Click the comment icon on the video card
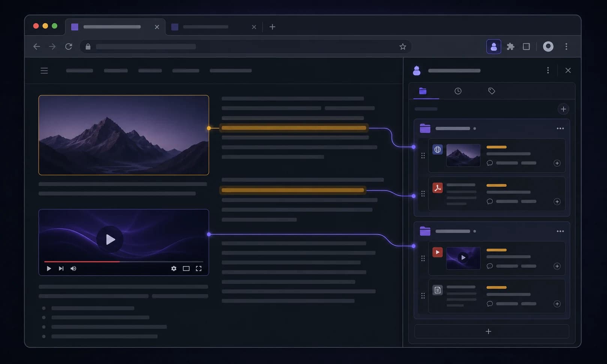This screenshot has width=607, height=364. (490, 266)
